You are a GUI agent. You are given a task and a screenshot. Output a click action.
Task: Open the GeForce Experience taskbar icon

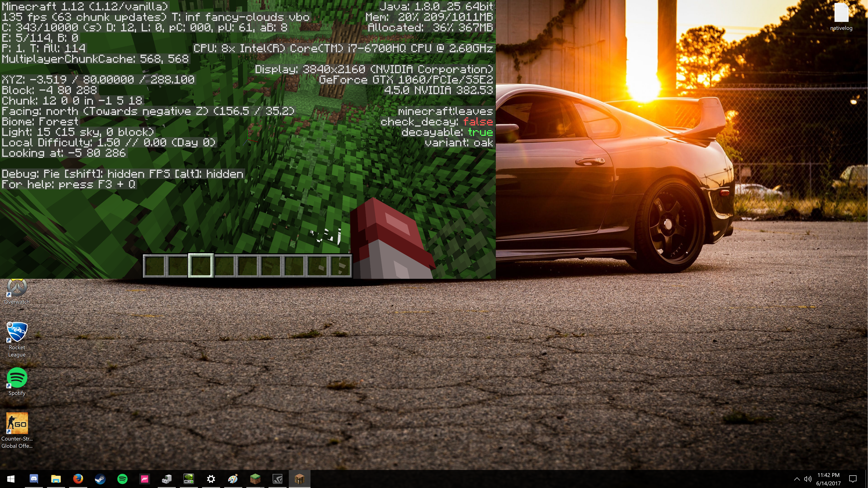[x=277, y=479]
